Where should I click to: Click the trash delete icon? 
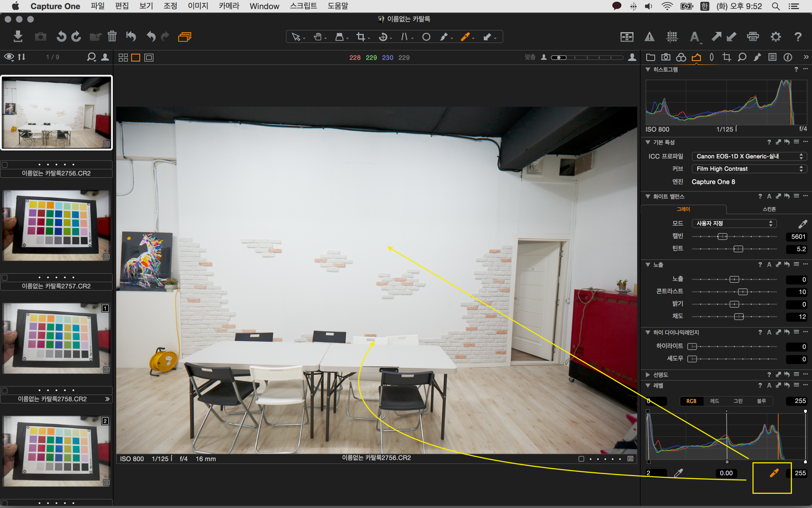point(112,37)
